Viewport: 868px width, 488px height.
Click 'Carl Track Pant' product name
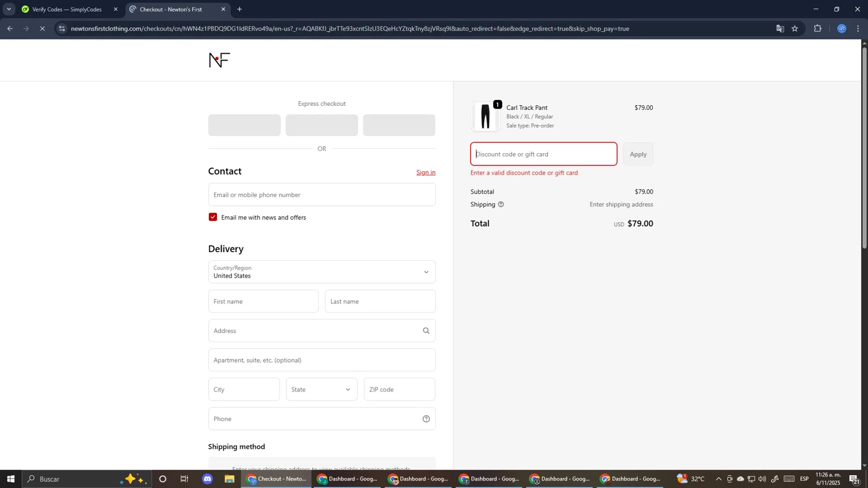[527, 108]
